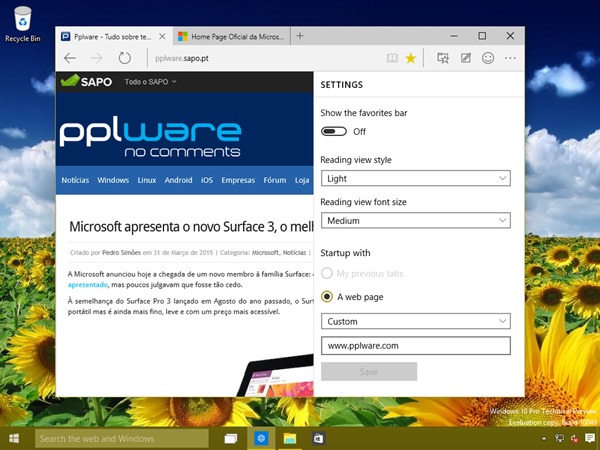Open the Recycle Bin desktop icon
The image size is (600, 450).
(23, 24)
